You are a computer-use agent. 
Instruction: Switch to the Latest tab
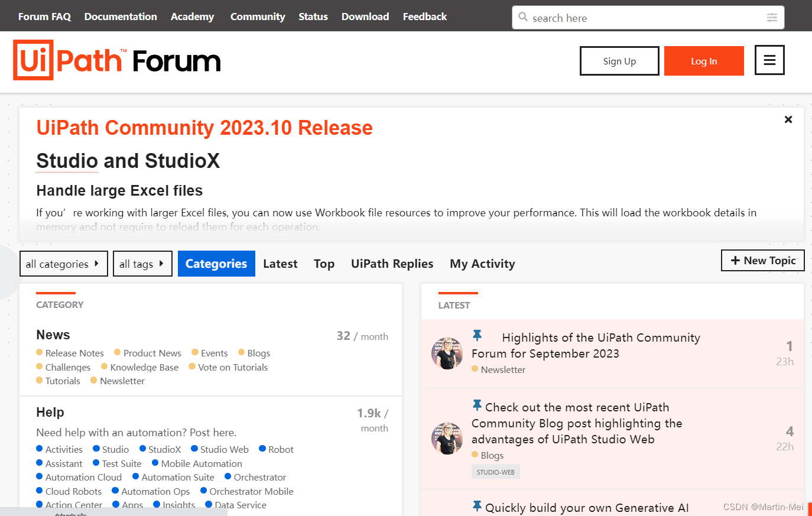click(280, 264)
